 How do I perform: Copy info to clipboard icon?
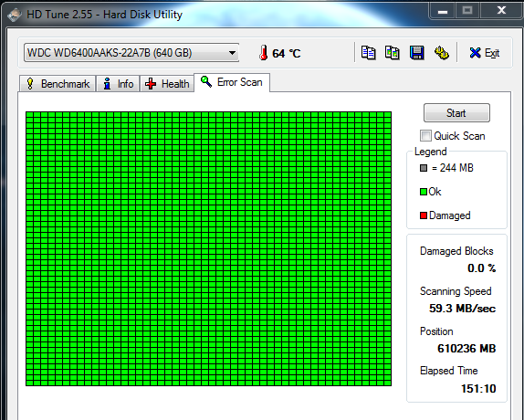(x=368, y=53)
